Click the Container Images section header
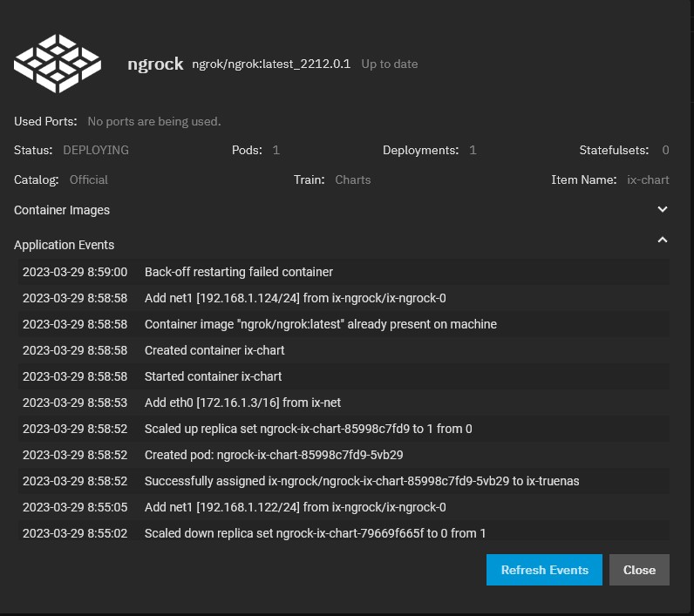 [62, 210]
